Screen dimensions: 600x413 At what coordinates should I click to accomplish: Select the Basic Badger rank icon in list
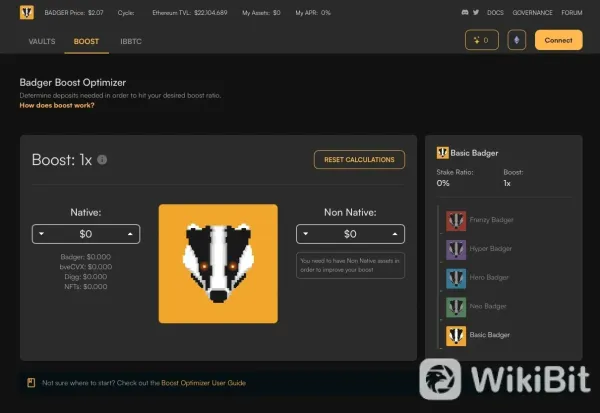point(456,336)
